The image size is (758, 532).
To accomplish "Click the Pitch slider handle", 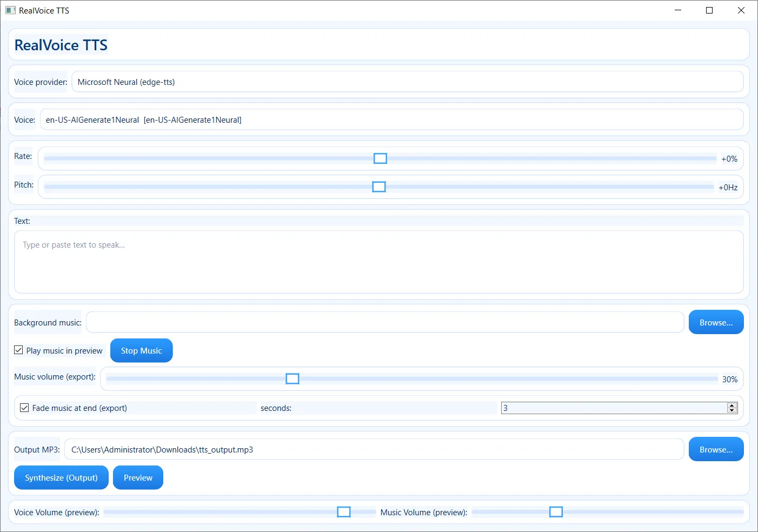I will (379, 187).
